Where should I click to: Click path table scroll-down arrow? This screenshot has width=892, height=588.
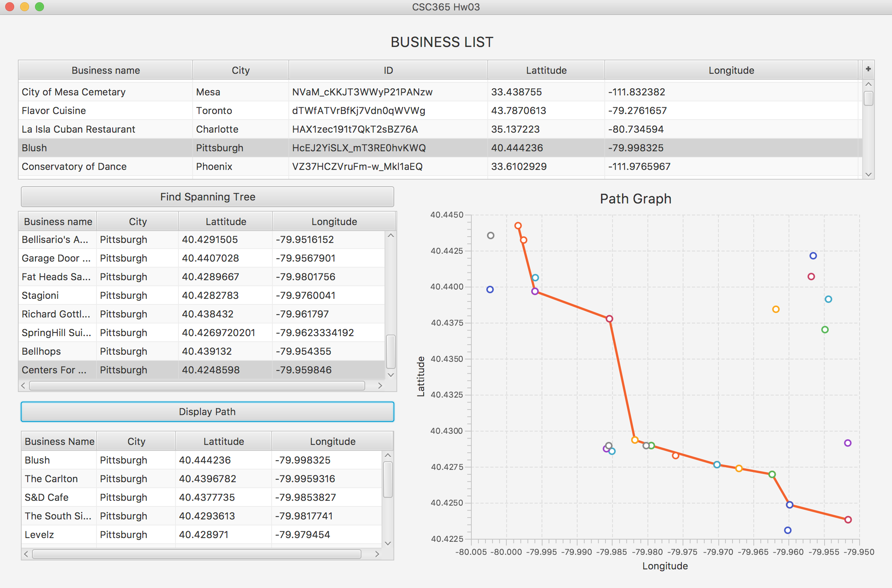[x=388, y=543]
